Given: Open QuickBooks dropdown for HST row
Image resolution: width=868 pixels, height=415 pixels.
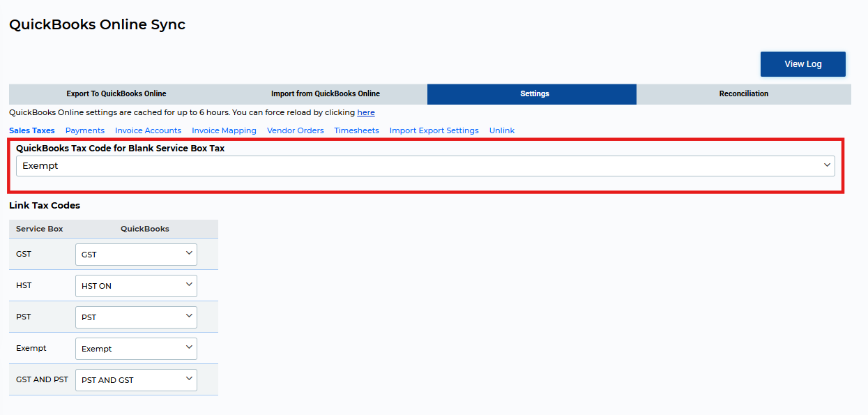Looking at the screenshot, I should pyautogui.click(x=136, y=286).
